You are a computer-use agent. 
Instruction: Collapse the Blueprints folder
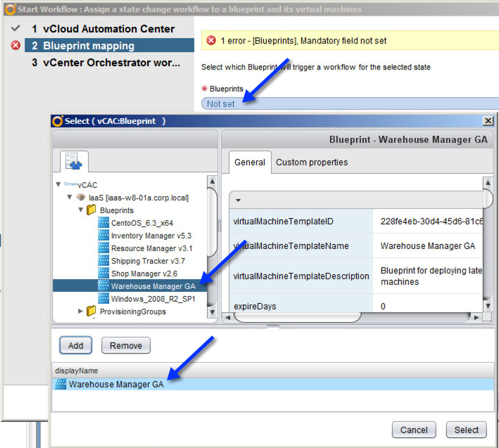click(80, 210)
